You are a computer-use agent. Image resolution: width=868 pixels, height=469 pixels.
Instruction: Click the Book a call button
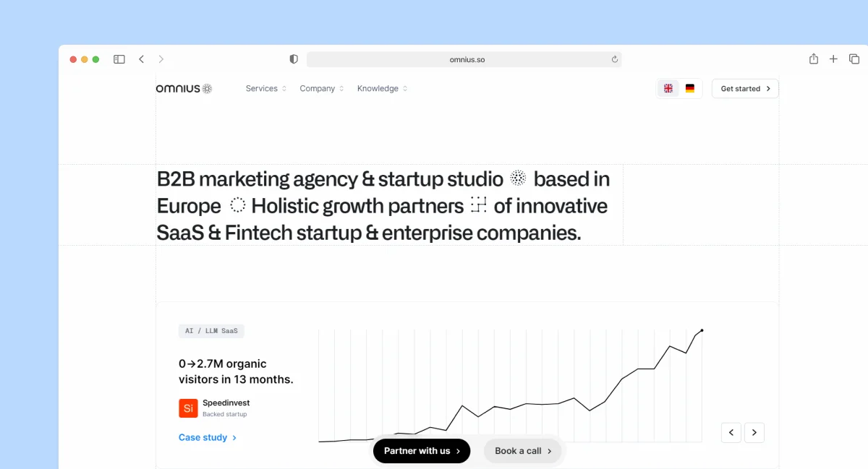522,451
